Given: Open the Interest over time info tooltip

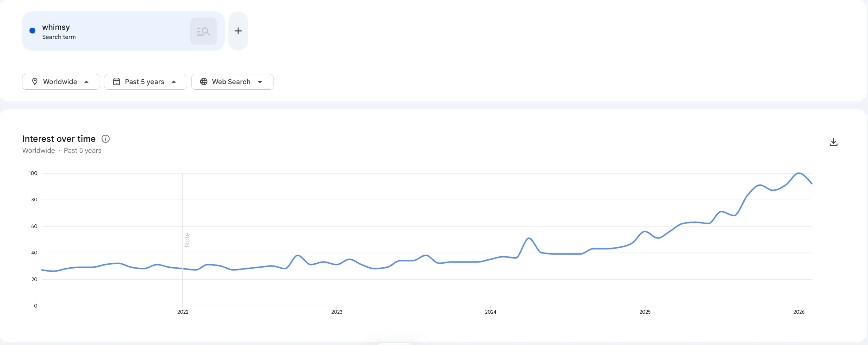Looking at the screenshot, I should [106, 138].
